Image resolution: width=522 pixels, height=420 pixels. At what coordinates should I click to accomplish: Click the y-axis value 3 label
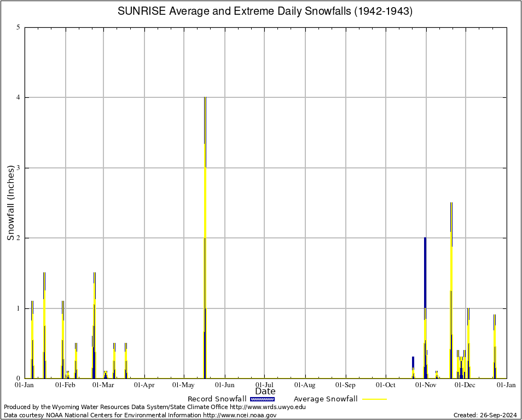pos(18,168)
